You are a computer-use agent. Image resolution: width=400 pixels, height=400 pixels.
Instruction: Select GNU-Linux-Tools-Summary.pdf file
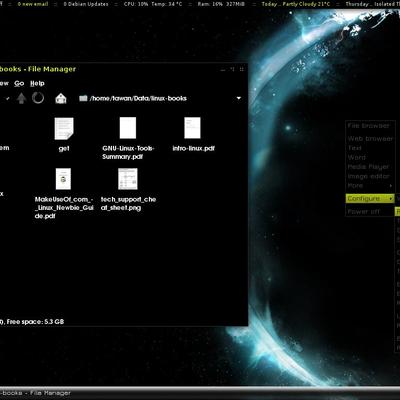coord(128,138)
